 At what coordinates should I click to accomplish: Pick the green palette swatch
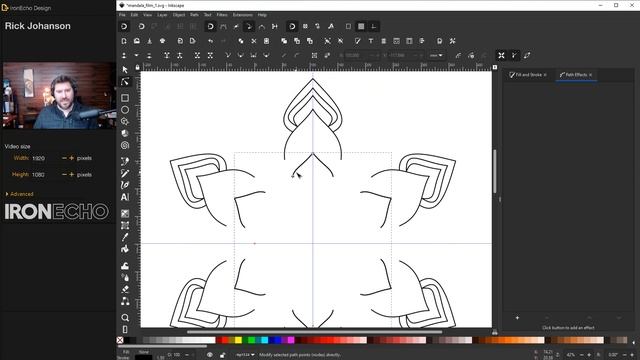[252, 340]
